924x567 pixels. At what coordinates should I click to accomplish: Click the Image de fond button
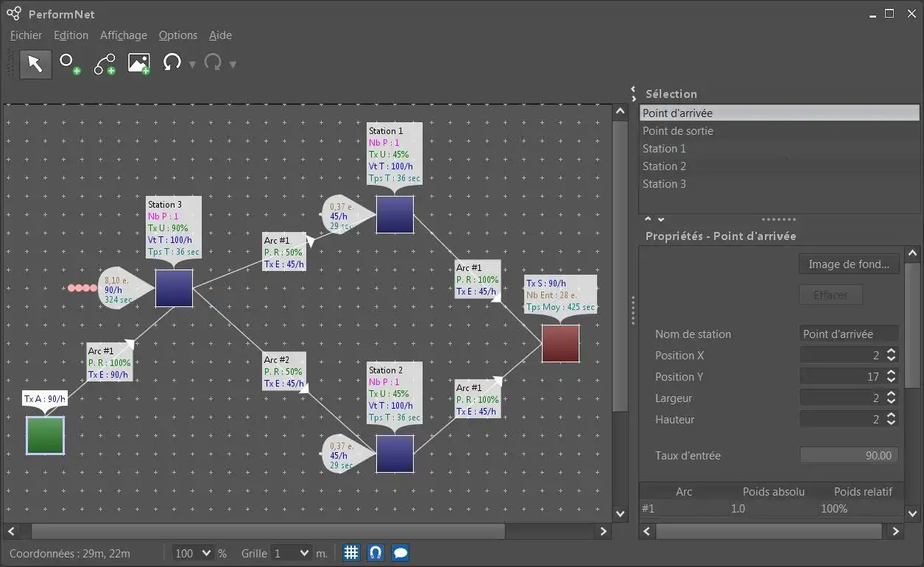coord(848,264)
